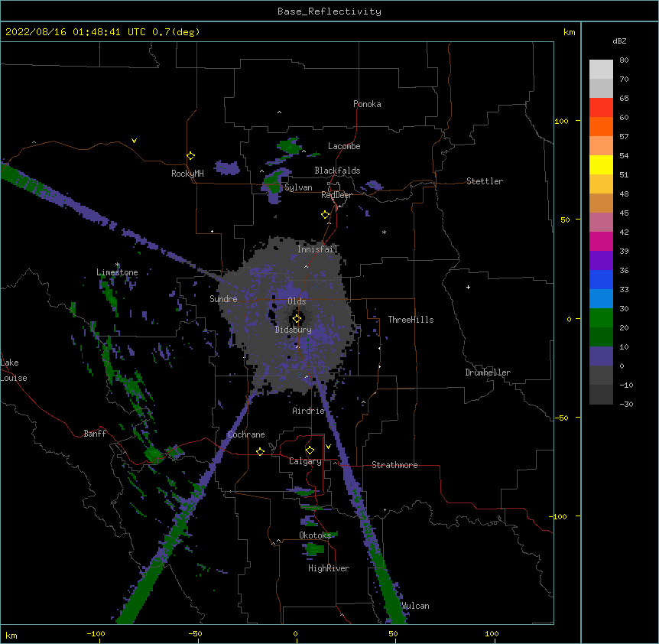Click the -50 tick on vertical axis
Screen dimensions: 659x644
tap(561, 418)
